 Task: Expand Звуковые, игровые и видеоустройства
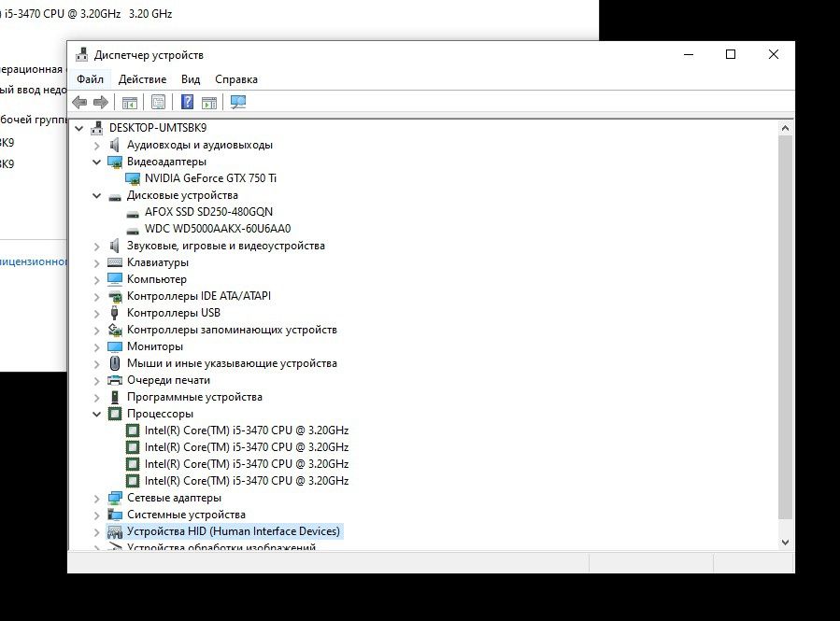pos(97,247)
